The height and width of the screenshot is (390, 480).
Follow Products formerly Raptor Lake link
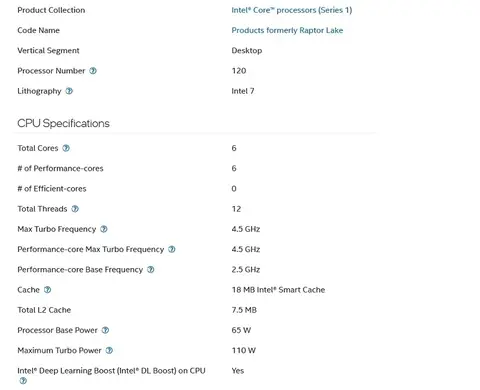point(287,30)
